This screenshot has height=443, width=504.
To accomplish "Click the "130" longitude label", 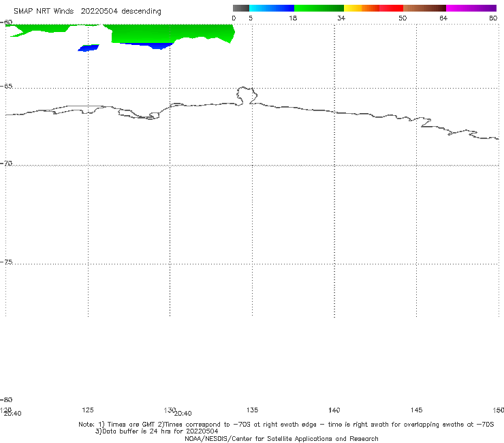I will [170, 410].
